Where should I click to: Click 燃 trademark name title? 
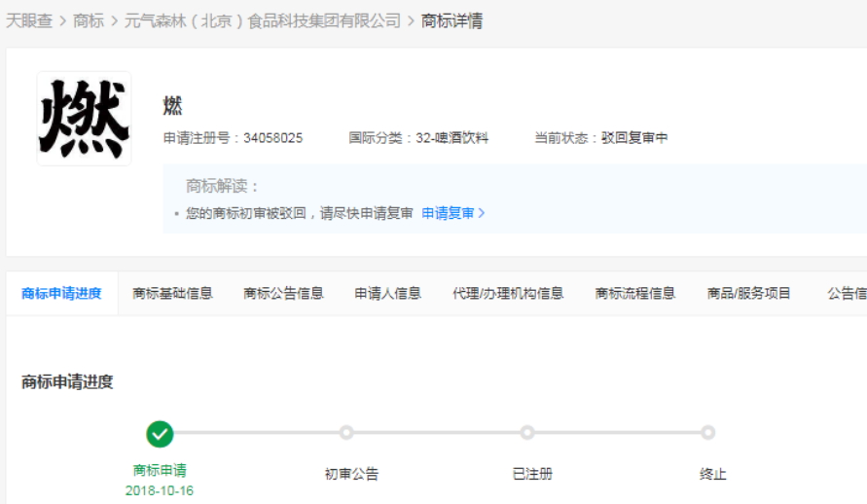tap(172, 105)
